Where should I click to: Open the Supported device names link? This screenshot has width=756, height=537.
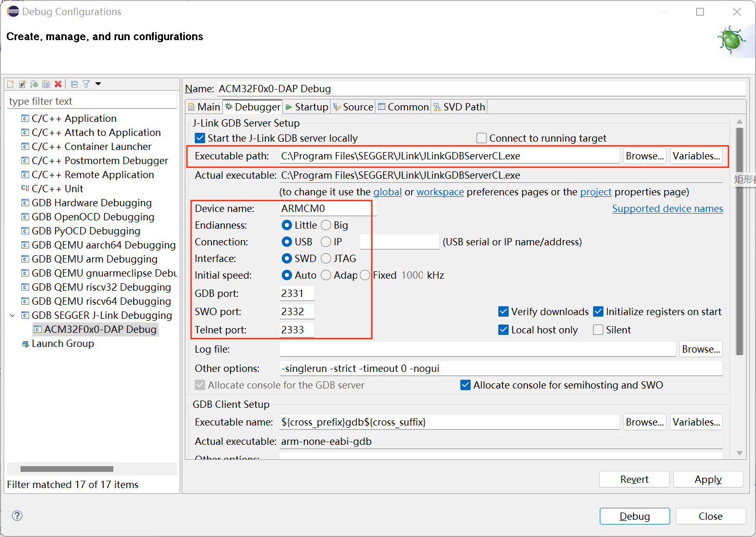tap(667, 208)
